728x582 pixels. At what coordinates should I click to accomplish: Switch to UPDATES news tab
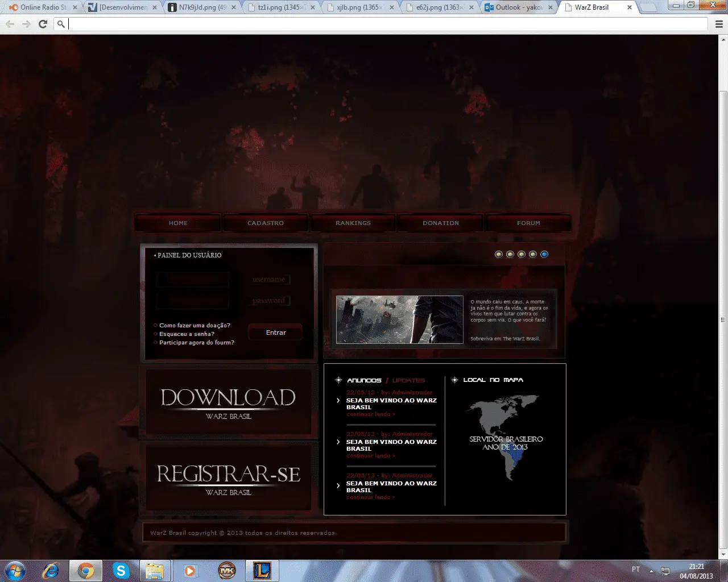(x=408, y=380)
